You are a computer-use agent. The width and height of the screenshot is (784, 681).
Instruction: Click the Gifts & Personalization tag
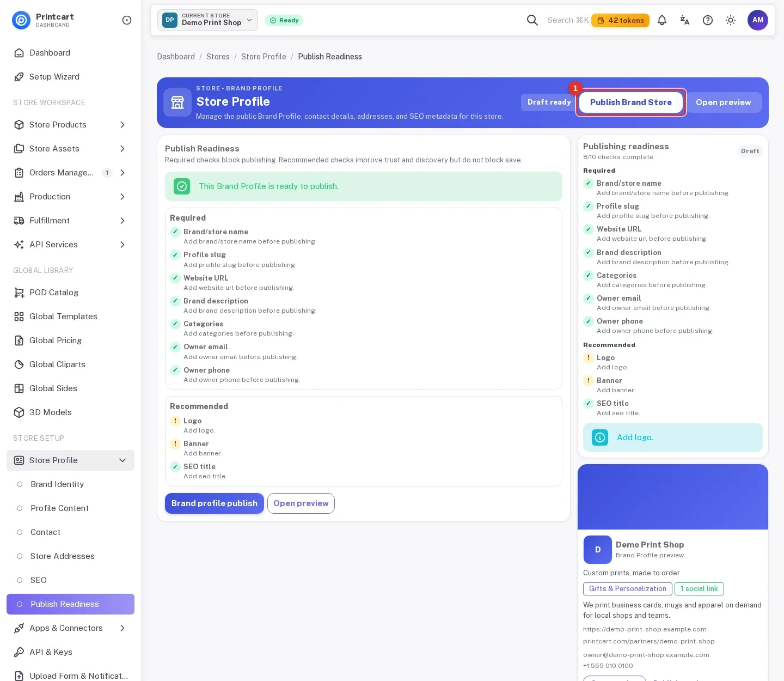628,589
